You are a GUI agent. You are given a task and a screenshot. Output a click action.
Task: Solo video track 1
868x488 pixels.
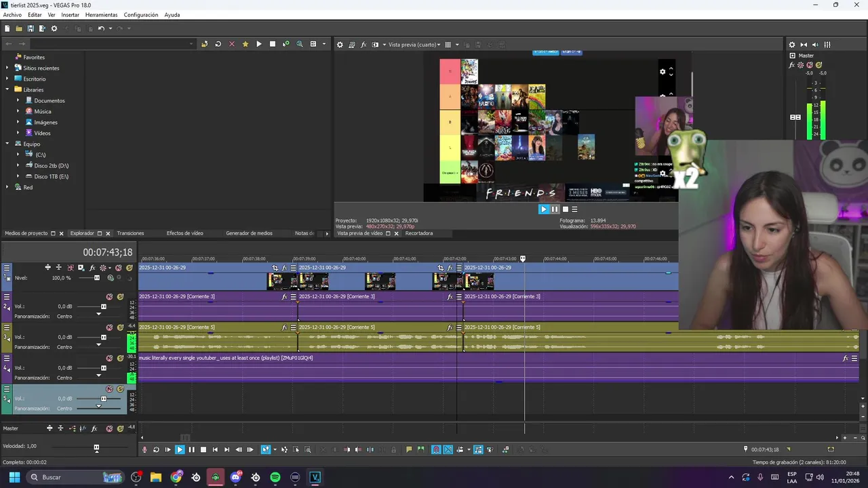coord(129,268)
